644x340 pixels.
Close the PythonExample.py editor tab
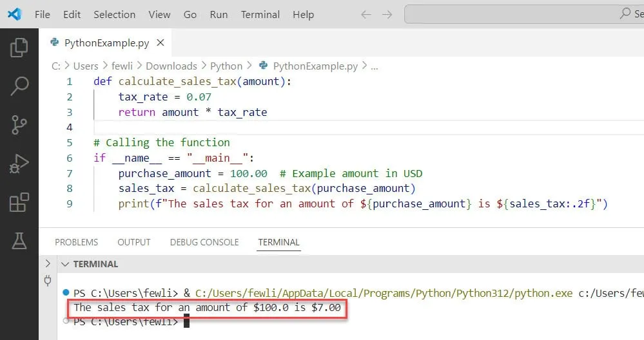point(161,43)
